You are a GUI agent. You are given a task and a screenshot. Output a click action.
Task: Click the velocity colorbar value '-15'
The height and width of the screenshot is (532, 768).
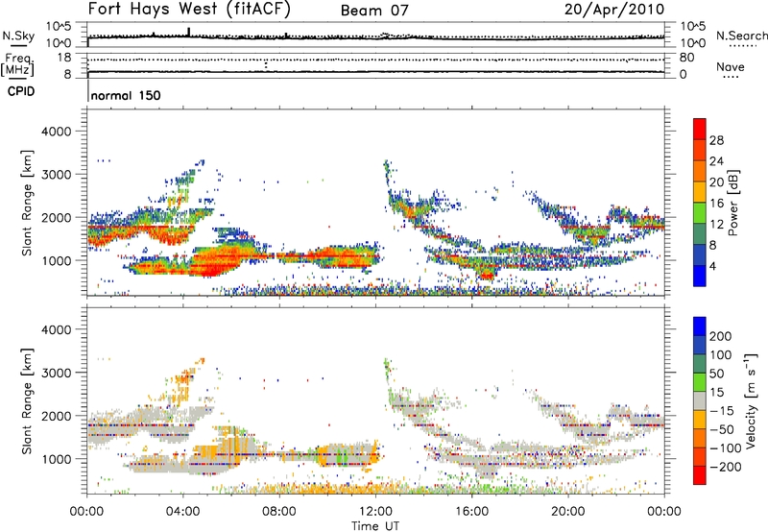click(722, 410)
